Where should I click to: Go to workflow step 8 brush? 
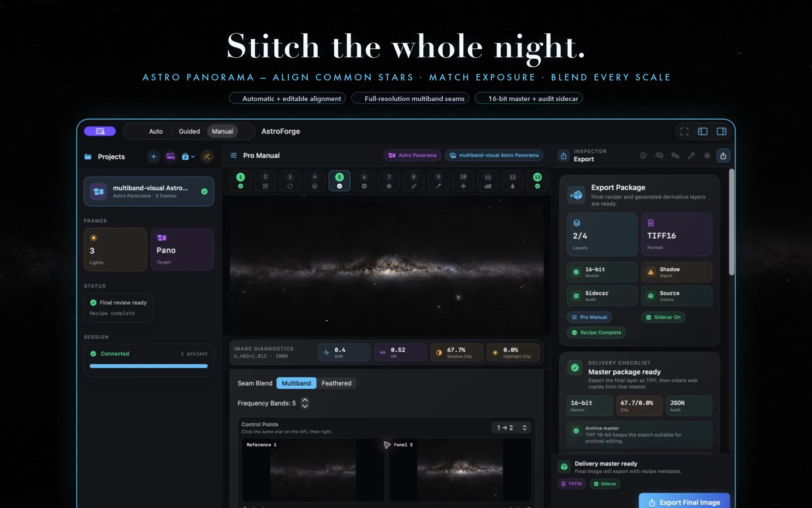(414, 181)
